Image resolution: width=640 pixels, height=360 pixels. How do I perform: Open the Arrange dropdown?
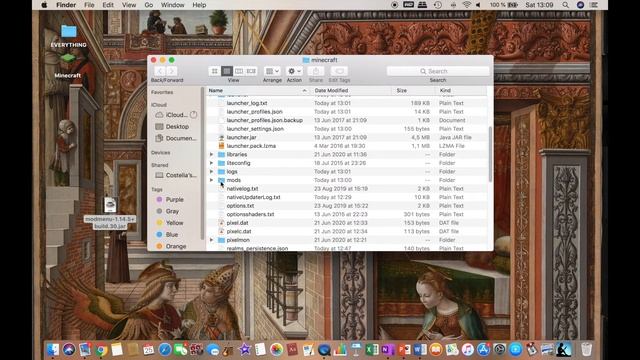[x=272, y=71]
